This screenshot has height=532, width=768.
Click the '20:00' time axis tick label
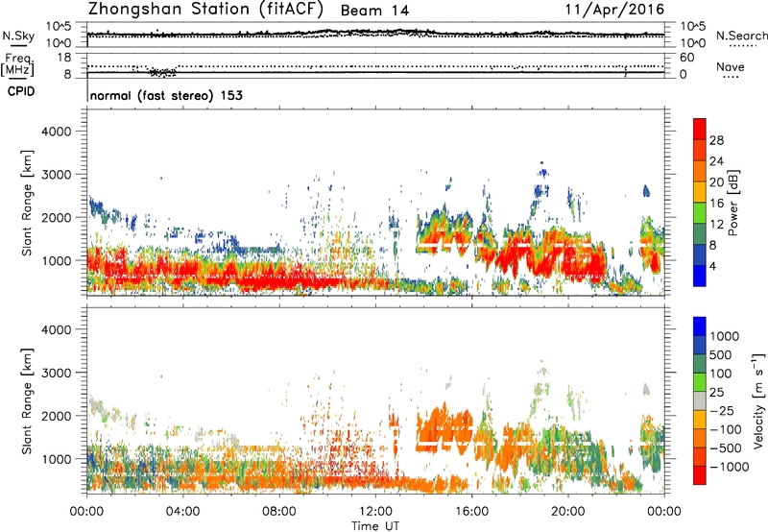pyautogui.click(x=567, y=512)
